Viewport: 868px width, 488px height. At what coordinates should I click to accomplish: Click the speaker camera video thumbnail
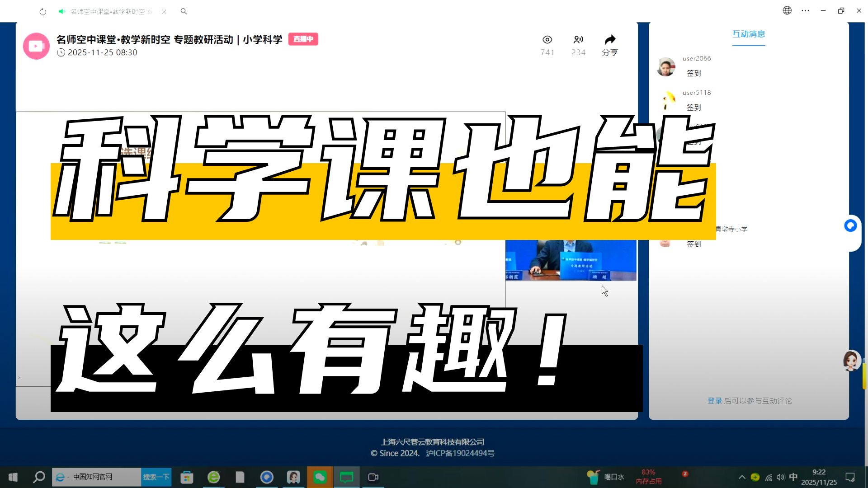pos(571,260)
